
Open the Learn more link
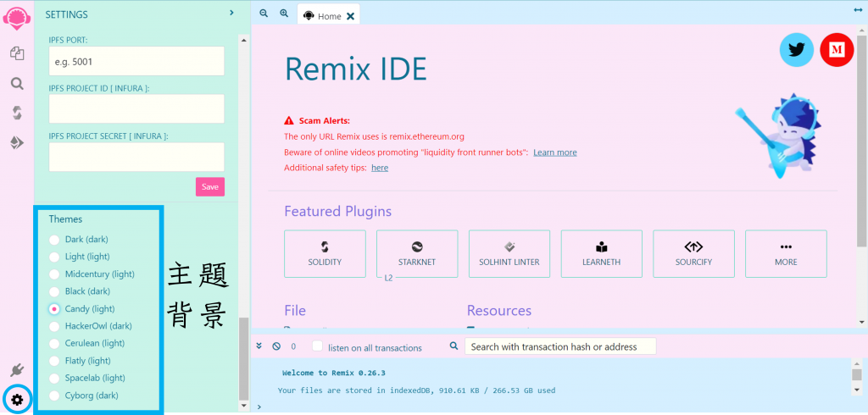(x=554, y=152)
